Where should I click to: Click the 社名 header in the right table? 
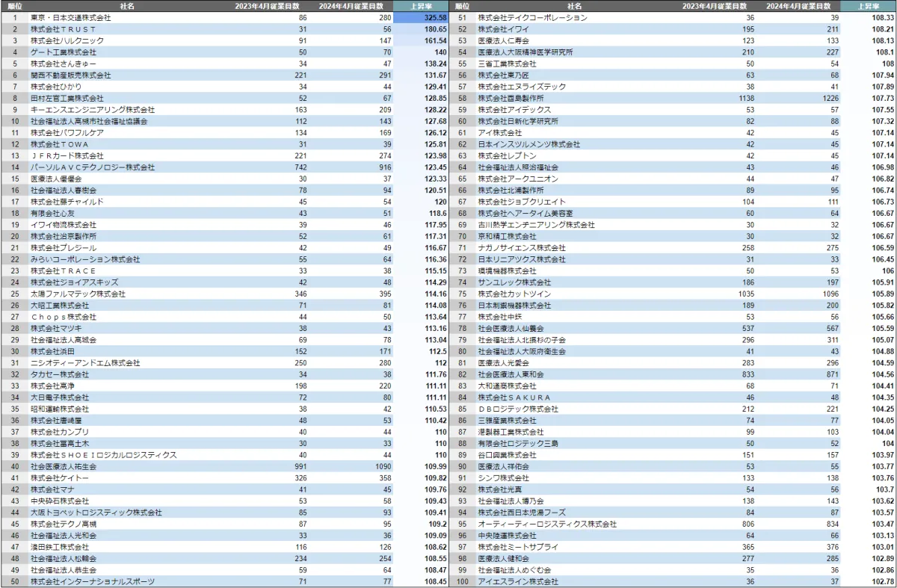click(575, 6)
